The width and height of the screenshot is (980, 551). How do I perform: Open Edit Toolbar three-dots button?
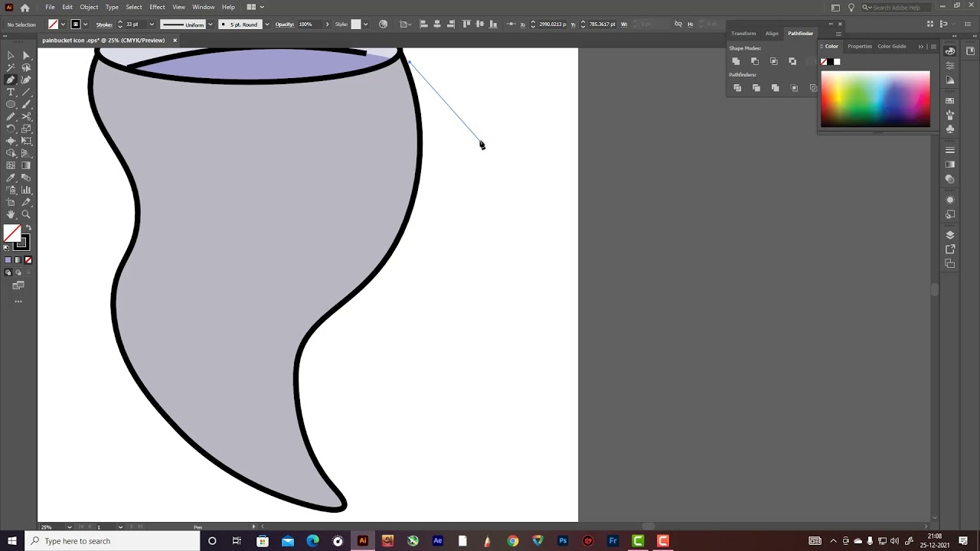coord(18,302)
